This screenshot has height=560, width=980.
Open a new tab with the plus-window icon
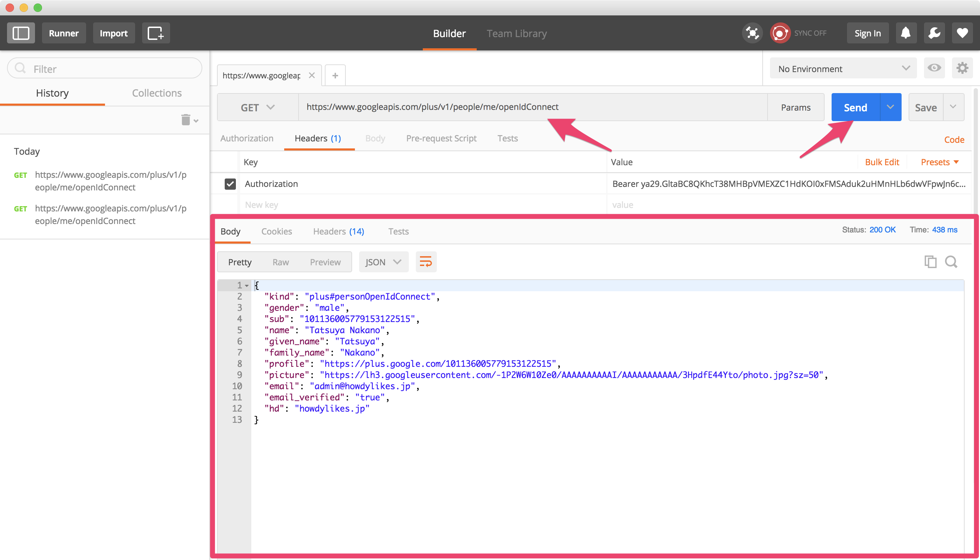click(156, 33)
